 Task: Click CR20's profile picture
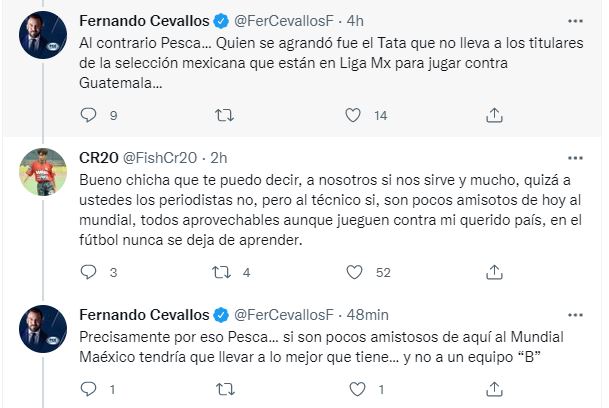pyautogui.click(x=43, y=172)
